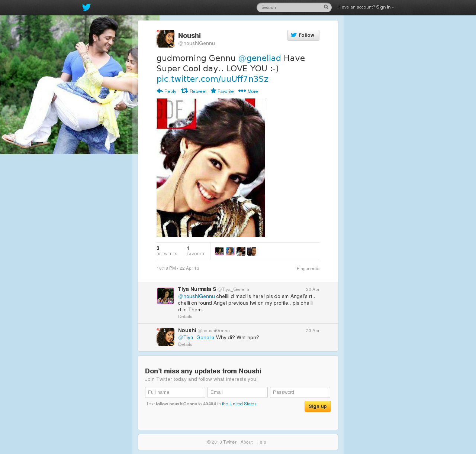Follow Noushi with the Follow button
This screenshot has width=476, height=454.
pos(303,35)
